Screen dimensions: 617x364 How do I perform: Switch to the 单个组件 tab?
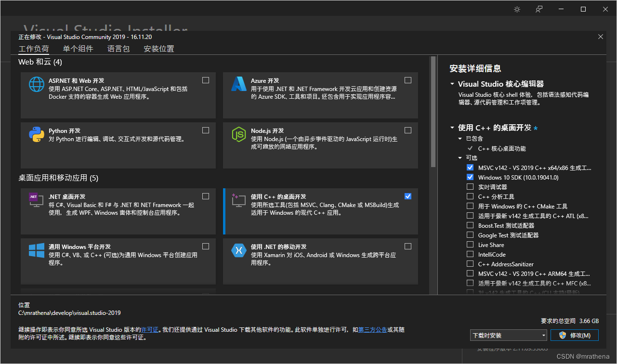78,49
